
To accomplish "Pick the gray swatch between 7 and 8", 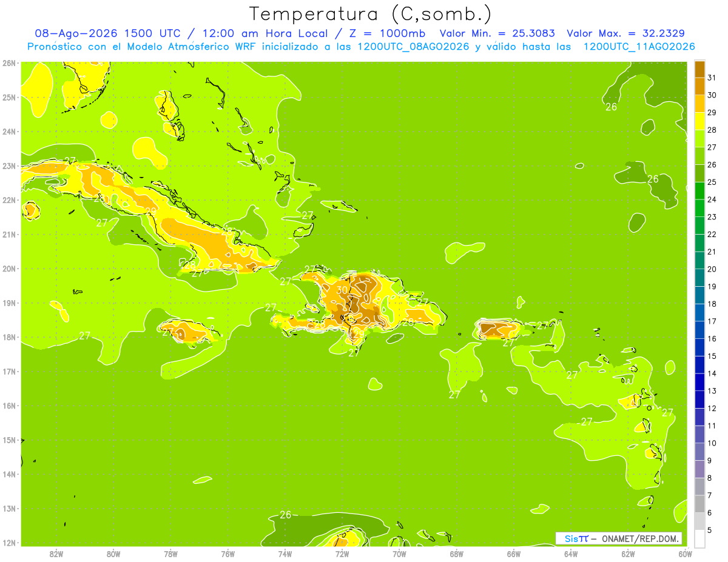I will click(x=699, y=487).
